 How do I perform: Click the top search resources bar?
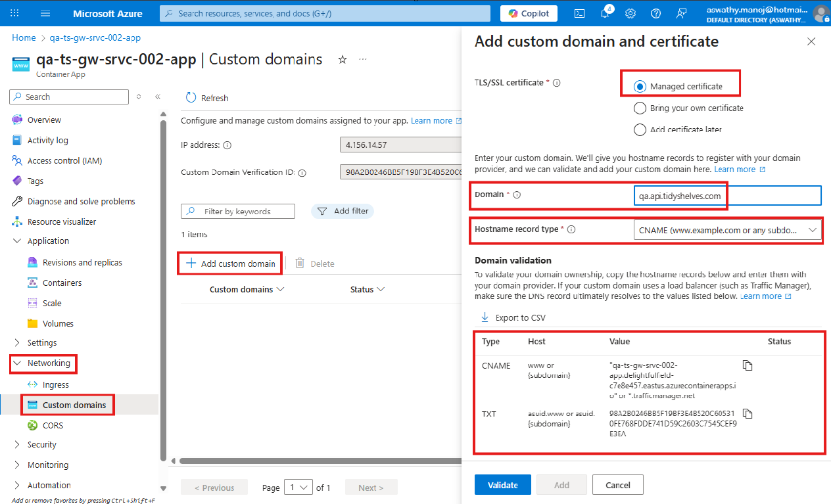(x=325, y=13)
